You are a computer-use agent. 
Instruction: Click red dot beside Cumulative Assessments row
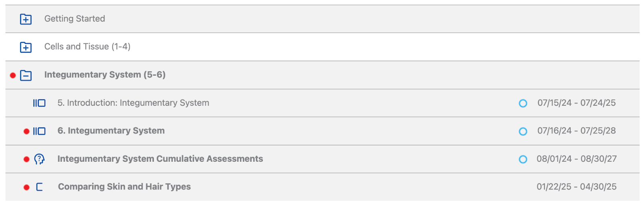(27, 159)
